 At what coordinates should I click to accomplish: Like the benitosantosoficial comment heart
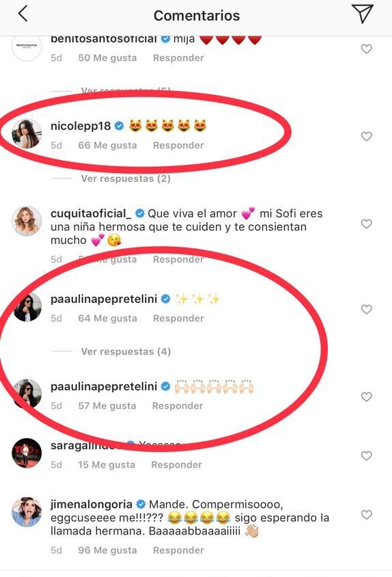(366, 49)
